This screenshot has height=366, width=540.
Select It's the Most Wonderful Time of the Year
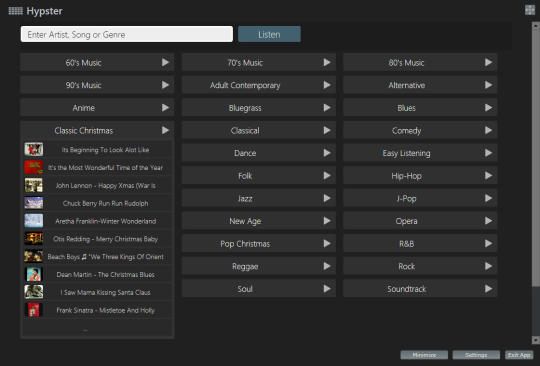[x=105, y=168]
